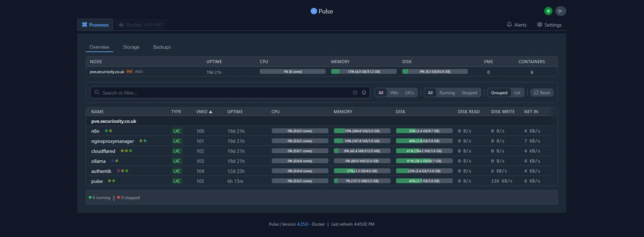Click the logout icon button

pos(560,11)
